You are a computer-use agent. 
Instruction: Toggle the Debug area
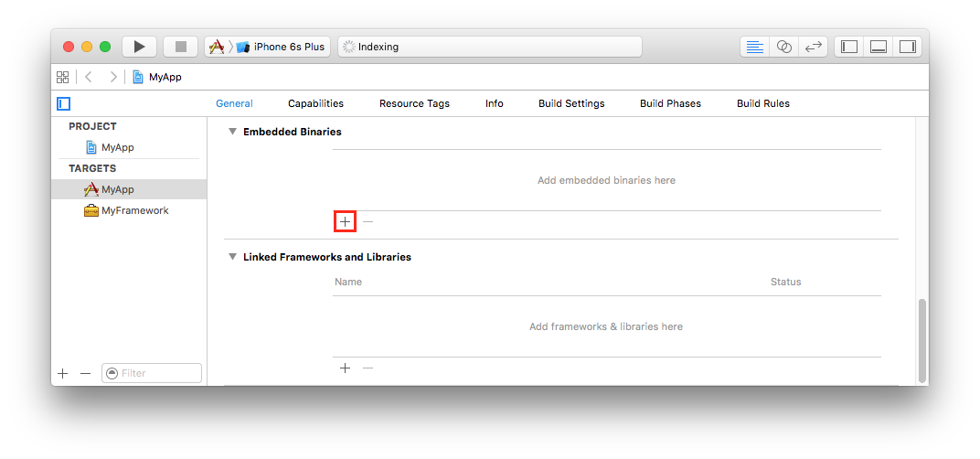879,47
